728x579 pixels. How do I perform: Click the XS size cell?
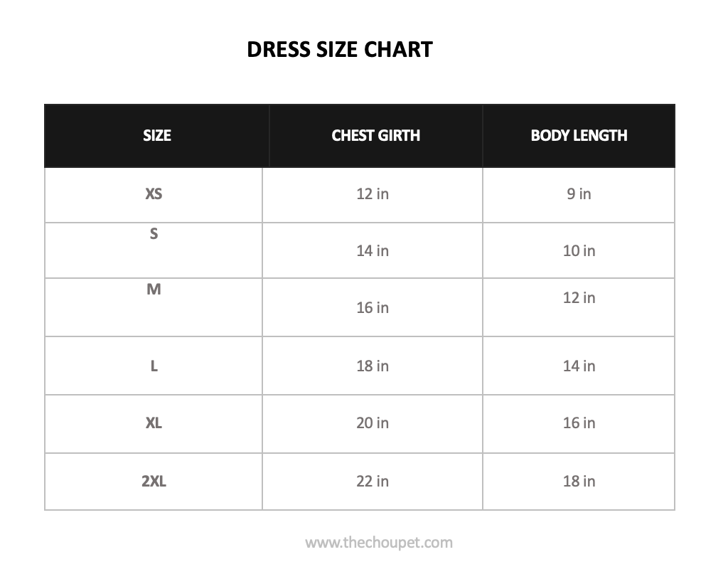click(154, 193)
